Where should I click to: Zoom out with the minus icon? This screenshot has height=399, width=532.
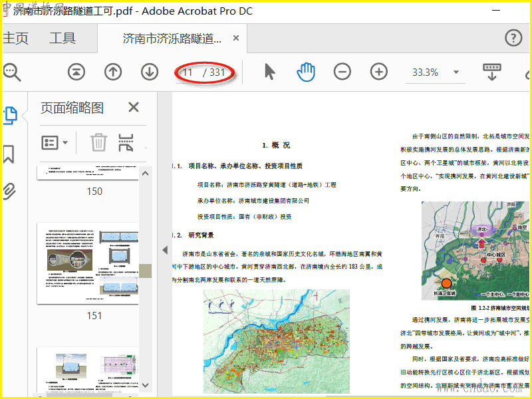(342, 72)
